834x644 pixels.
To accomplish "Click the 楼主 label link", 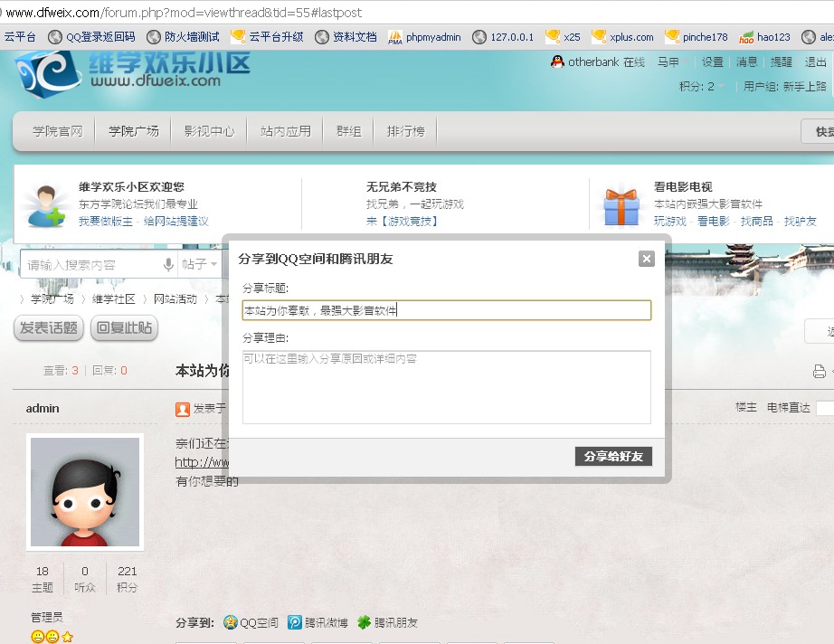I will (745, 407).
